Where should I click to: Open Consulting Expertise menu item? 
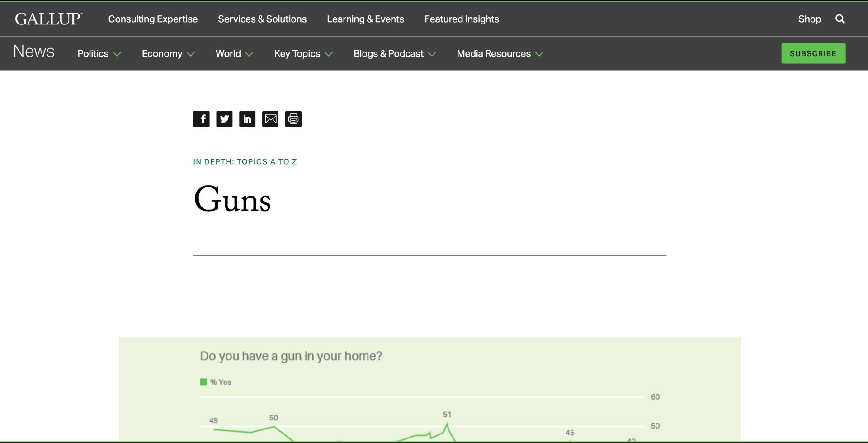(153, 19)
